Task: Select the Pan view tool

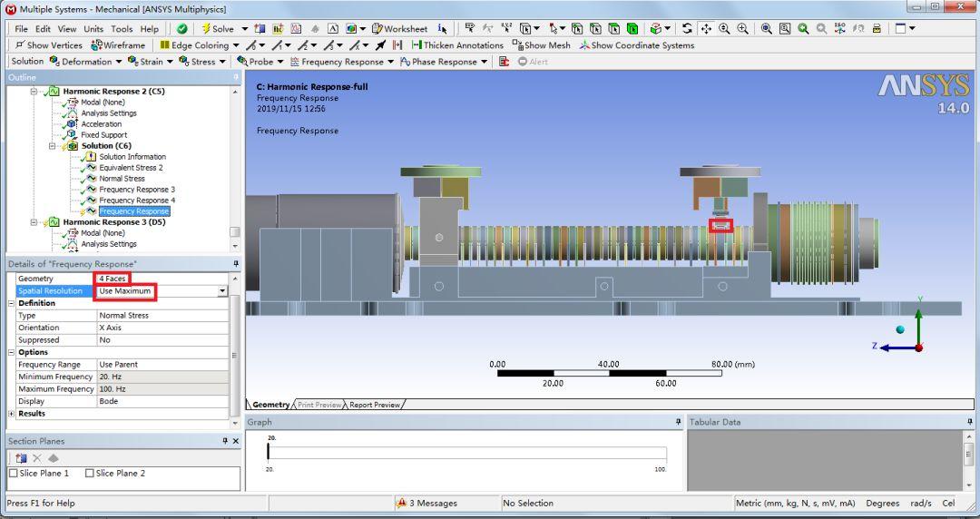Action: 706,29
